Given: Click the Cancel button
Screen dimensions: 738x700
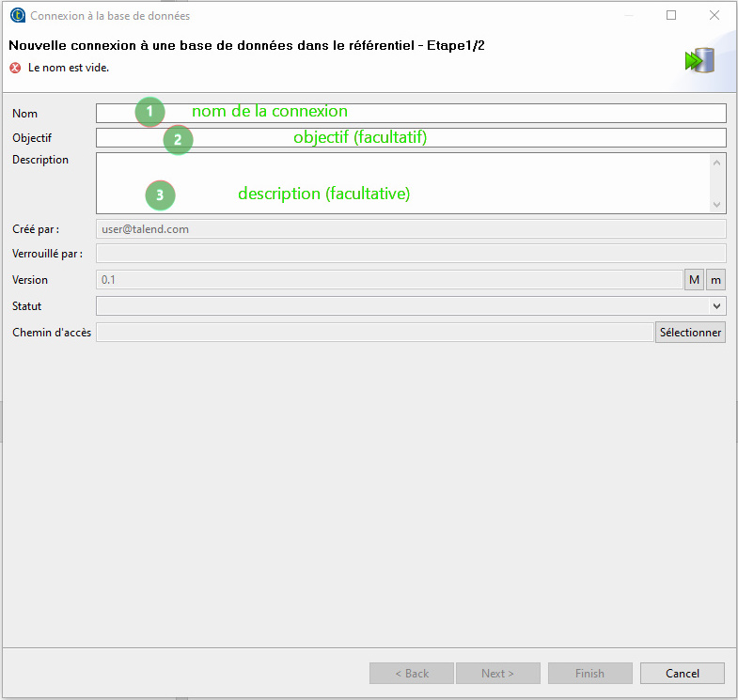Looking at the screenshot, I should click(x=682, y=673).
